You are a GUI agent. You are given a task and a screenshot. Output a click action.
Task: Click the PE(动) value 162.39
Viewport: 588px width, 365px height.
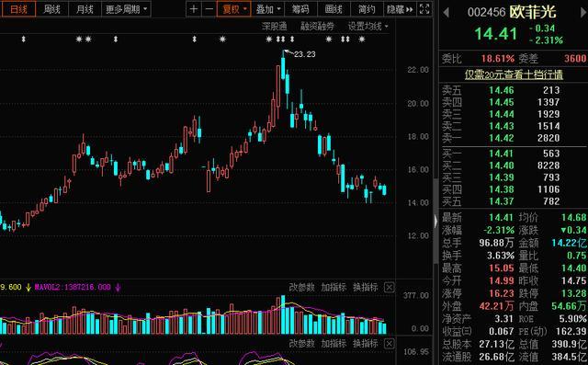click(x=571, y=331)
